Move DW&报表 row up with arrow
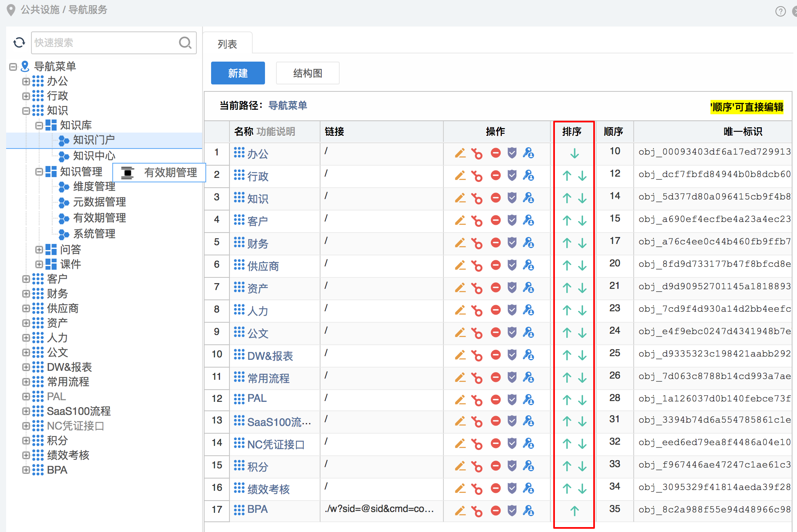Viewport: 797px width, 532px height. coord(567,356)
